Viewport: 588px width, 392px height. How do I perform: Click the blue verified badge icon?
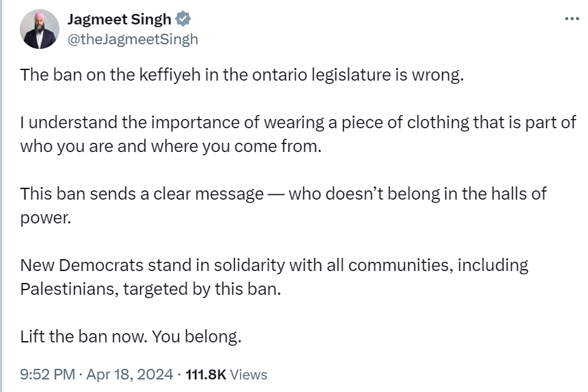[x=184, y=19]
